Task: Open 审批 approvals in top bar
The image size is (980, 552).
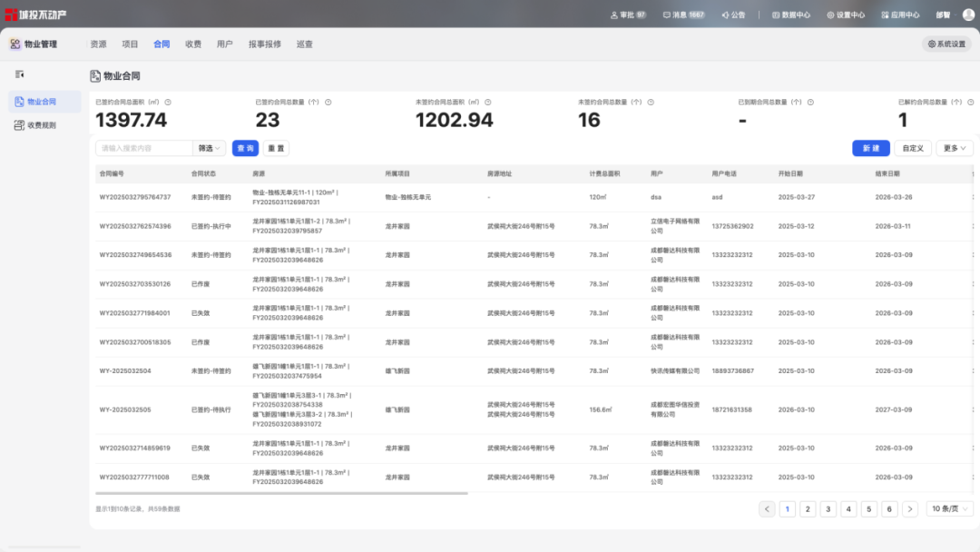Action: 628,15
